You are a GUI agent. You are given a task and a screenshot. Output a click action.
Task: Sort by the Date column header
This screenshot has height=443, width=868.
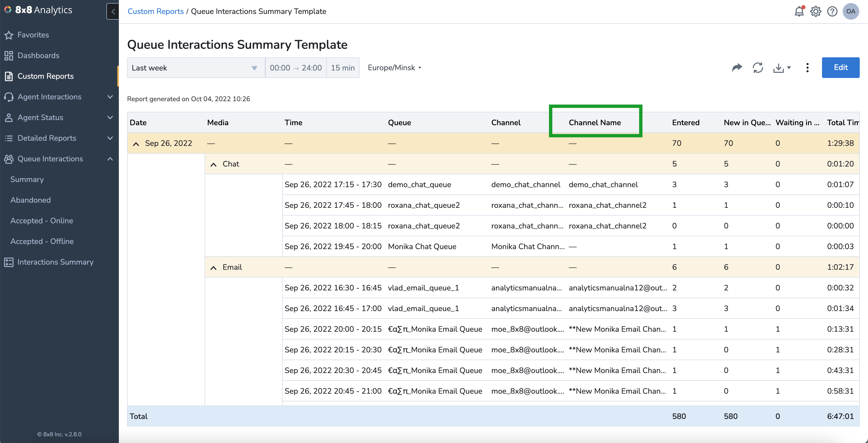[x=138, y=123]
